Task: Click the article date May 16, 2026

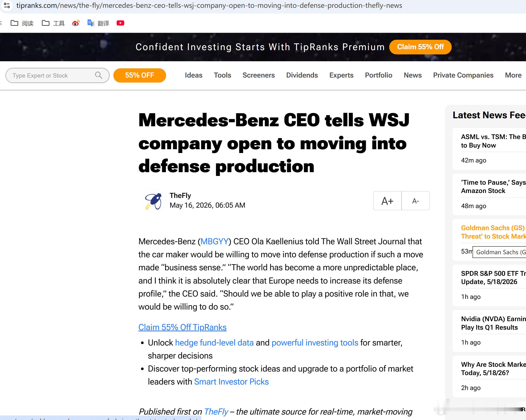Action: (x=207, y=205)
